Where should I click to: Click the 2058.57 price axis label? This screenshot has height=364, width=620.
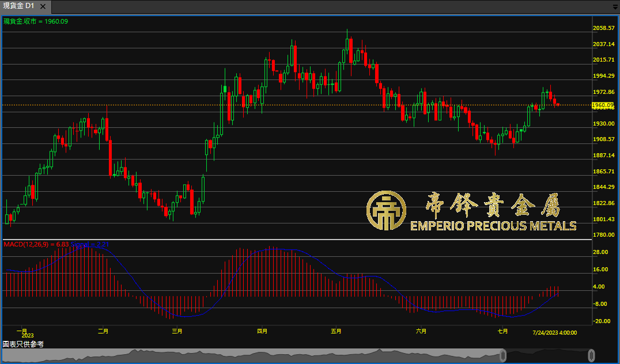click(604, 28)
